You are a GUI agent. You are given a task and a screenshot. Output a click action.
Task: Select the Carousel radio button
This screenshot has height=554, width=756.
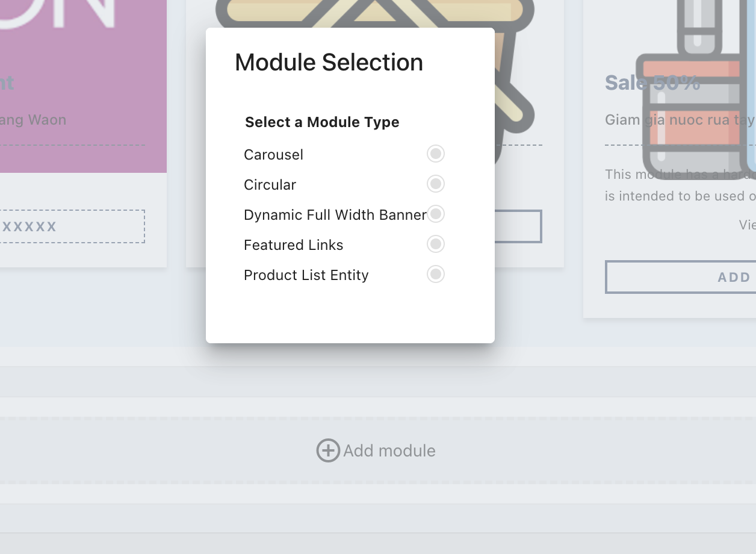pos(436,154)
